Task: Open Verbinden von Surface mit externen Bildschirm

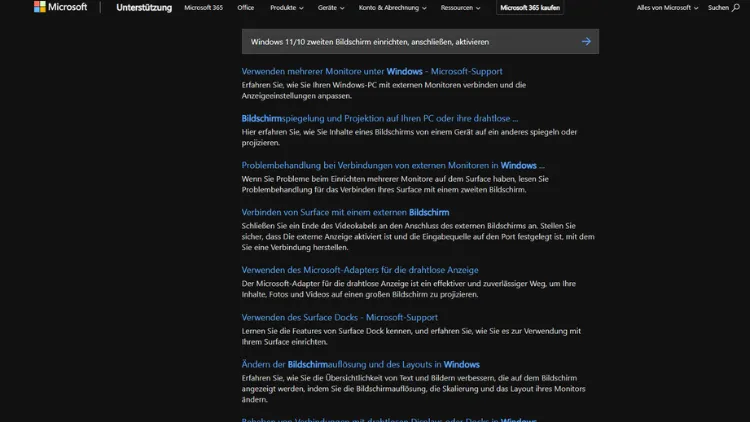Action: click(345, 212)
